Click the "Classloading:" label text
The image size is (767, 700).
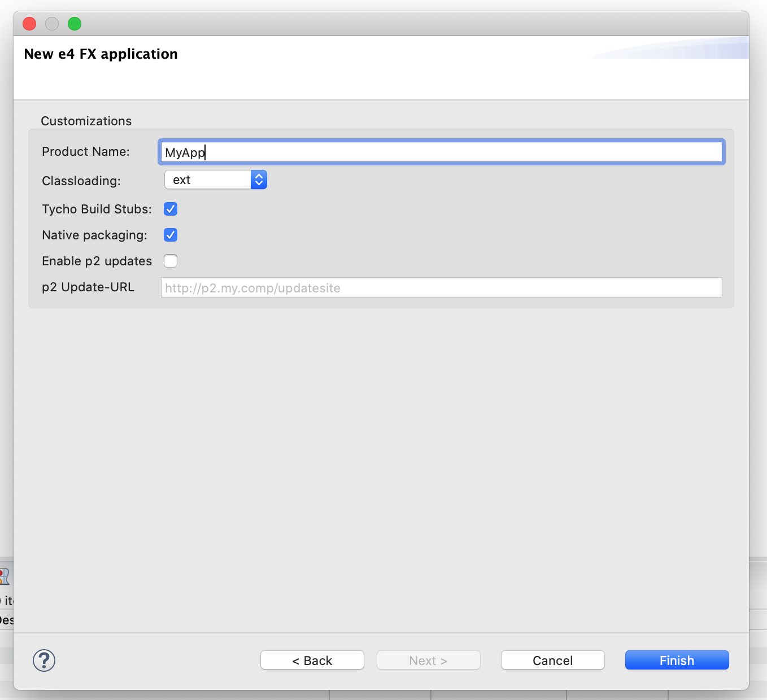81,181
